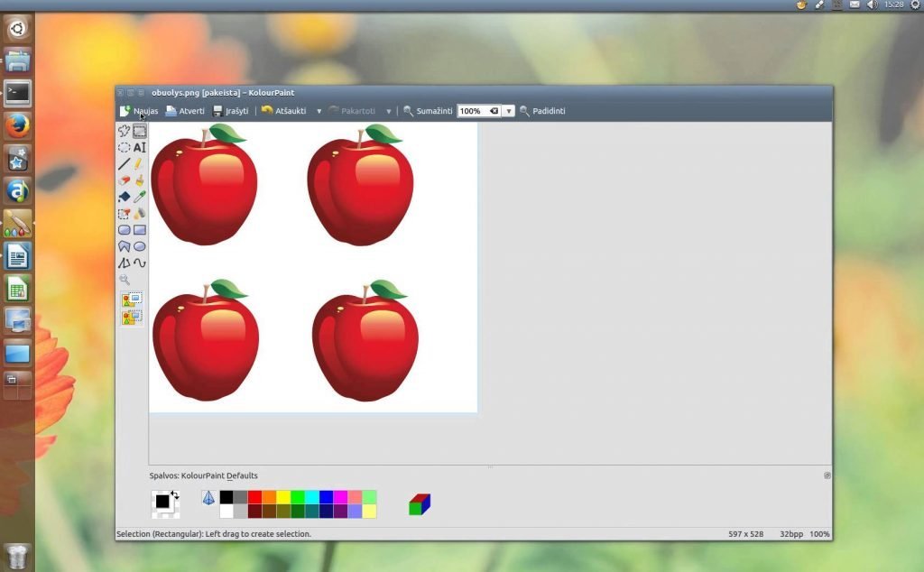Click Įrašyti to save the image
924x572 pixels.
(x=230, y=111)
